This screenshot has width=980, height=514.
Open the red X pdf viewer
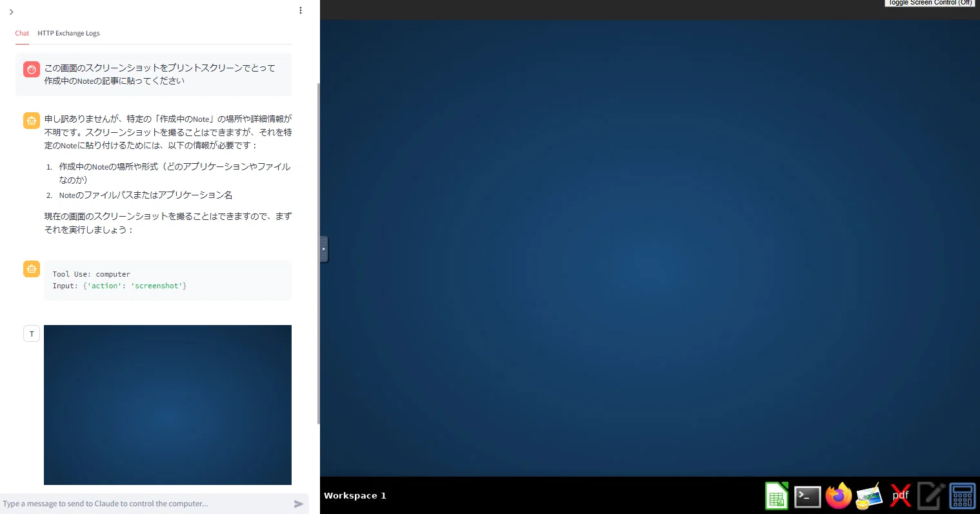point(901,496)
